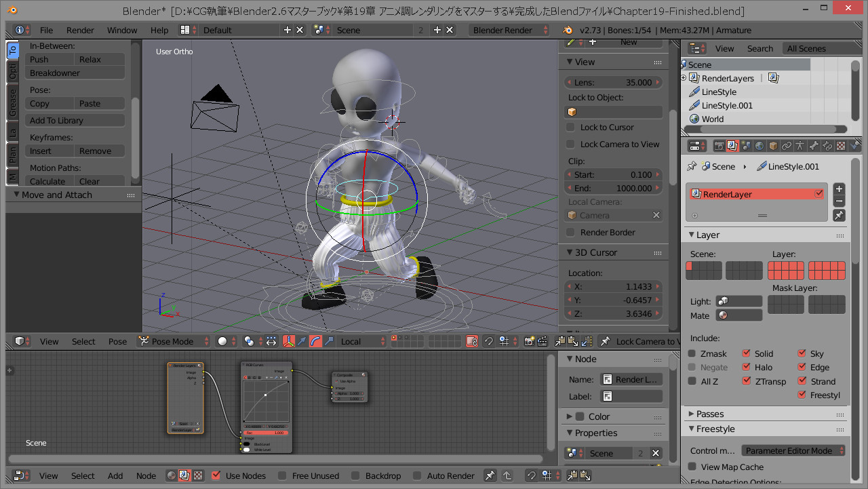Screen dimensions: 868x489
Task: Expand the Passes panel
Action: point(691,414)
